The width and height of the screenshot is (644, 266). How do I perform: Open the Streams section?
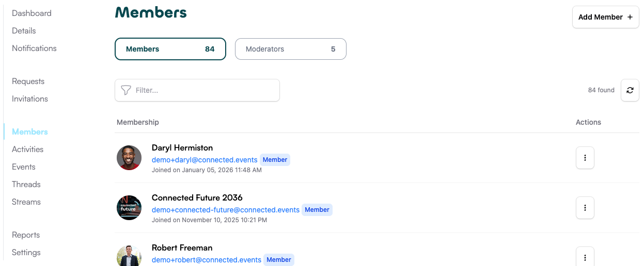point(26,202)
